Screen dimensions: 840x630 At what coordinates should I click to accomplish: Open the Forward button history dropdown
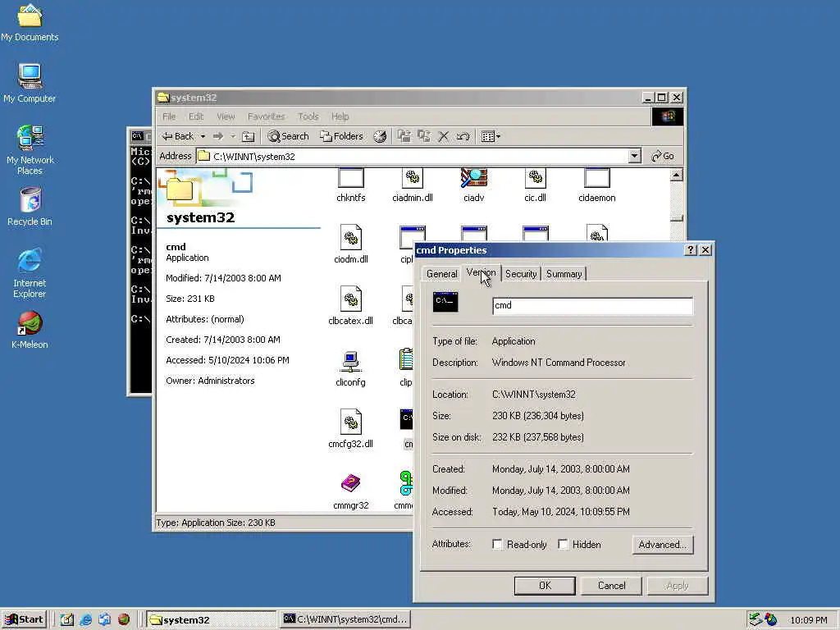pyautogui.click(x=232, y=137)
